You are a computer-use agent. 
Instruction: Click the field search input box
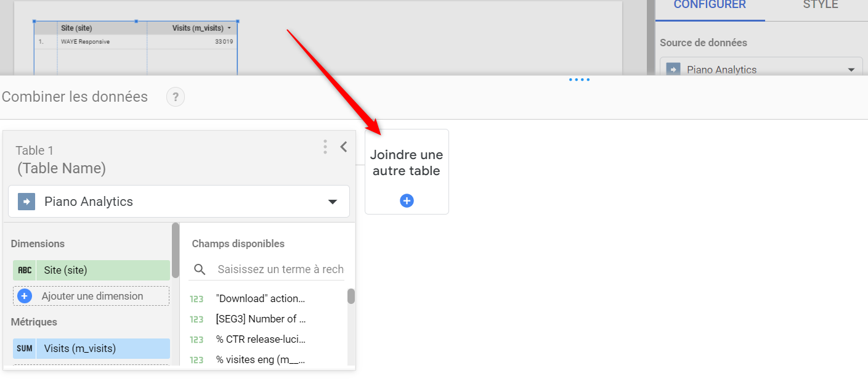[280, 269]
